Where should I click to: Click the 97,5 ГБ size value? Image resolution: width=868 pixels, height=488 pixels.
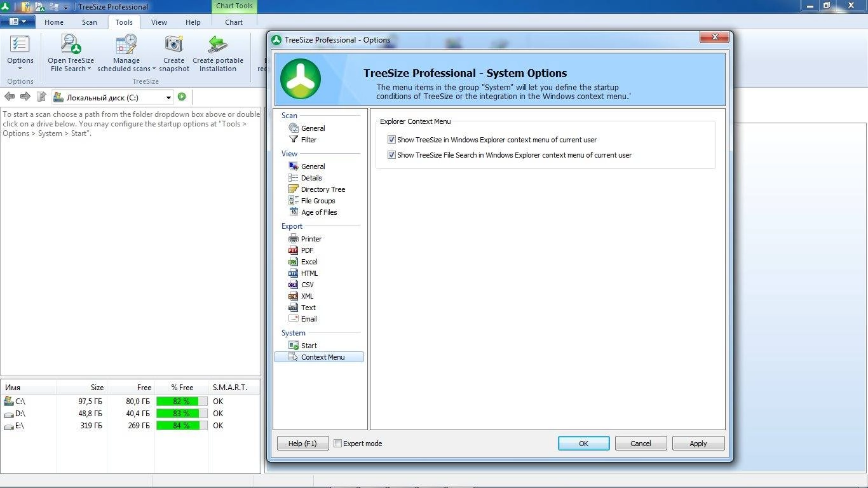90,402
